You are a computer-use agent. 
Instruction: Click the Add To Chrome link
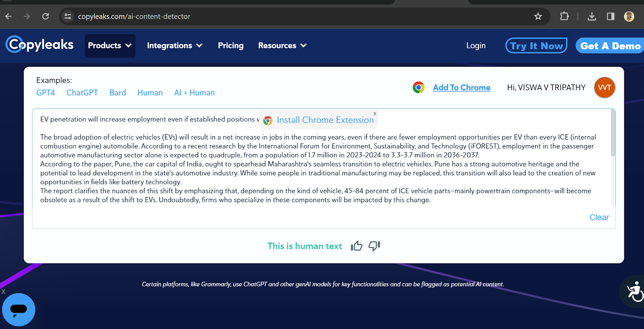462,87
